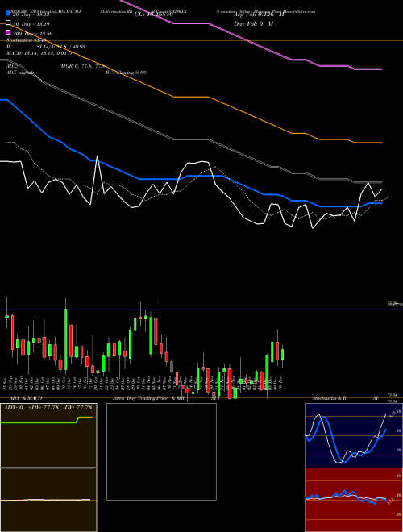
Task: Click the blue 20 Day legend swatch
Action: tap(8, 14)
